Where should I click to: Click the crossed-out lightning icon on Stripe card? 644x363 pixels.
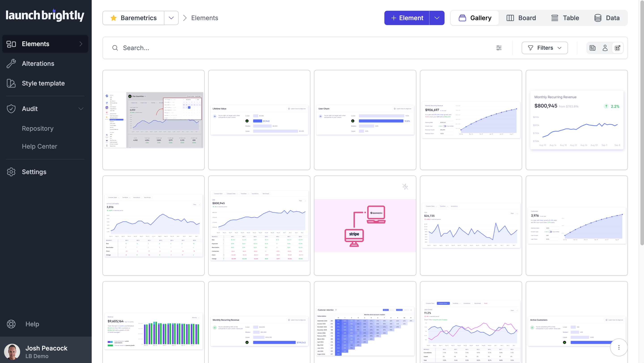pyautogui.click(x=405, y=186)
